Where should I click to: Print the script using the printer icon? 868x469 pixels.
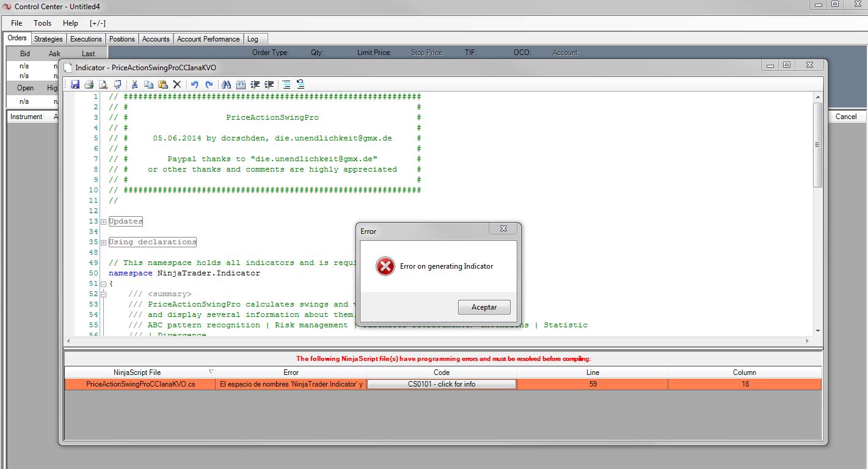coord(89,84)
